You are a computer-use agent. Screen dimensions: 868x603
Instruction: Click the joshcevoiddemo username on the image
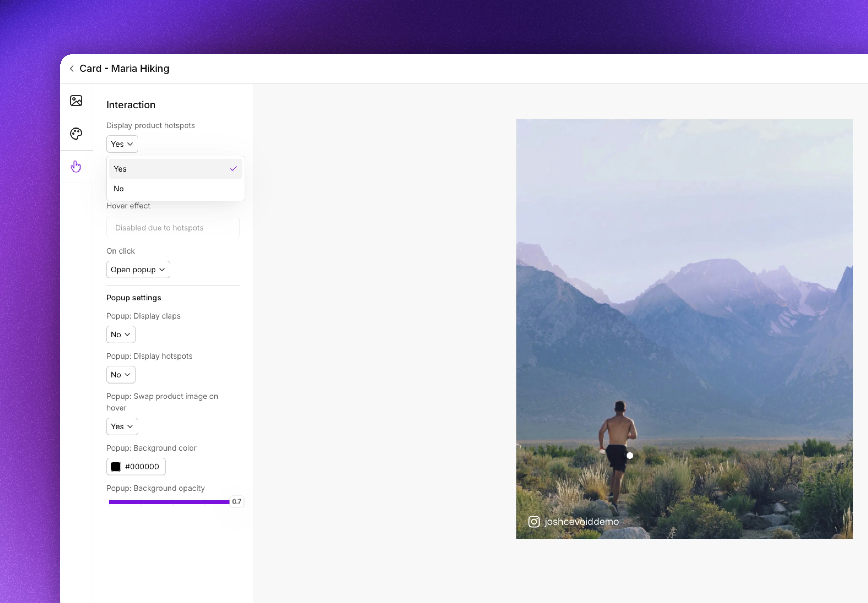[x=582, y=521]
